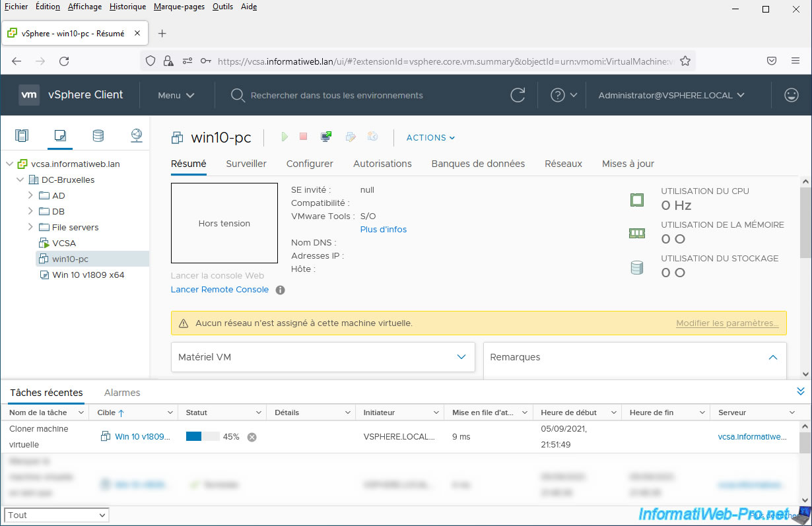Collapse vcsa.informatiweb.lan tree node
812x526 pixels.
tap(9, 164)
